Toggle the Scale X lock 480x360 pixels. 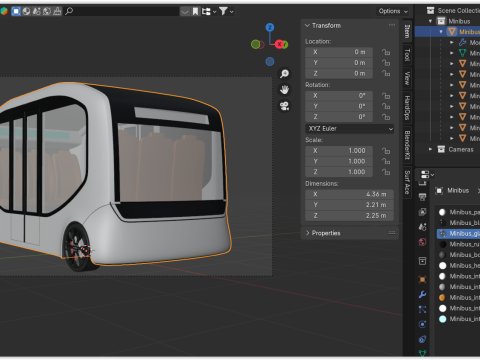[386, 151]
